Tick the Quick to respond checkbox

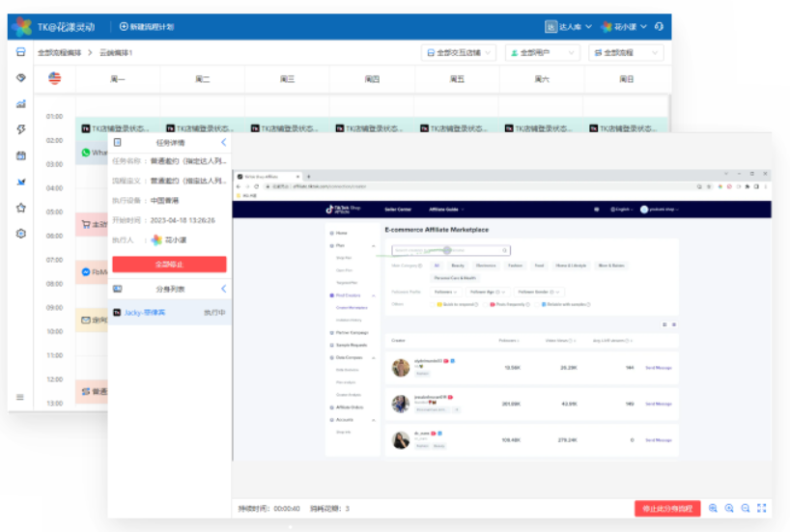[433, 305]
